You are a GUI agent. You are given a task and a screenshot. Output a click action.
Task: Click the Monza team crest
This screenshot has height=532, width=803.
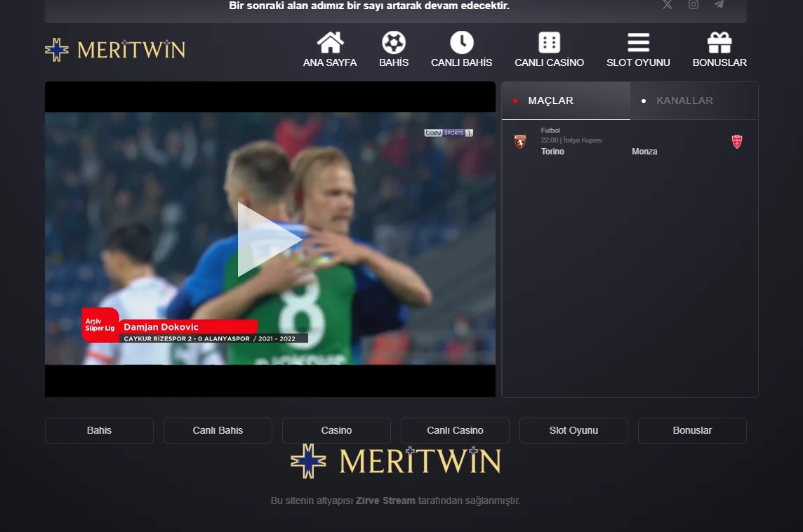[737, 141]
